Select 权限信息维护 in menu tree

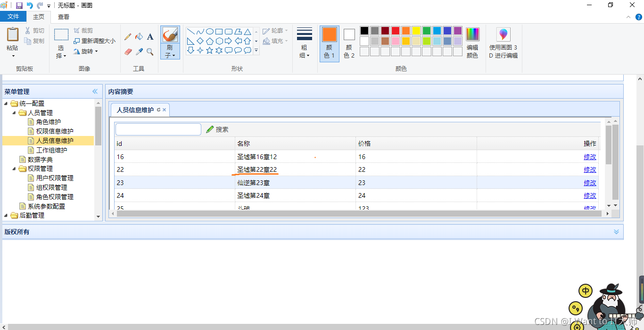(55, 131)
